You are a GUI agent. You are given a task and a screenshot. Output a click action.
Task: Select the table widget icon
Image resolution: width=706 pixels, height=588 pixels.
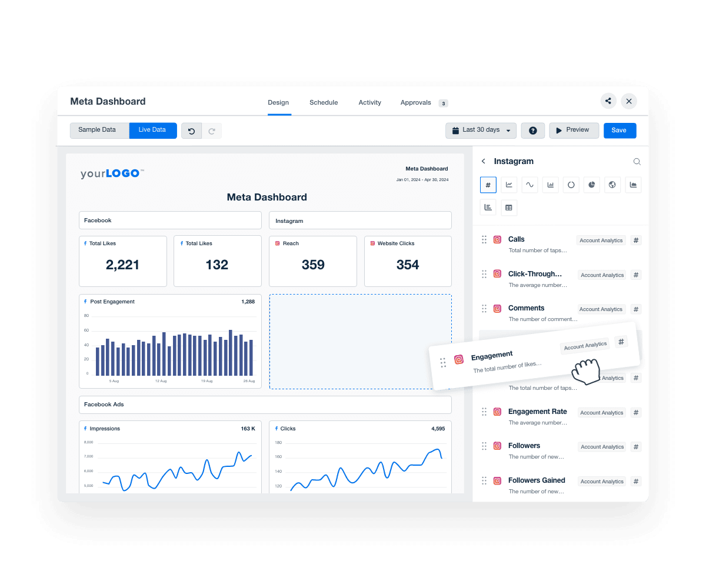pos(509,208)
